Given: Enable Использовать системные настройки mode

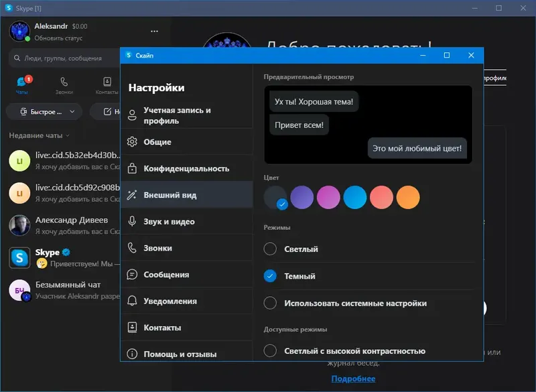Looking at the screenshot, I should [270, 304].
